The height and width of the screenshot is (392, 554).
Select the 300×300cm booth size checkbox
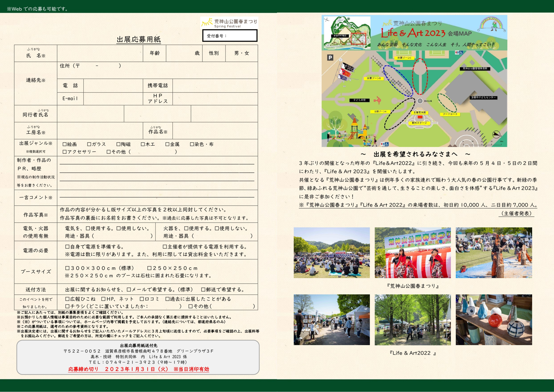(68, 268)
